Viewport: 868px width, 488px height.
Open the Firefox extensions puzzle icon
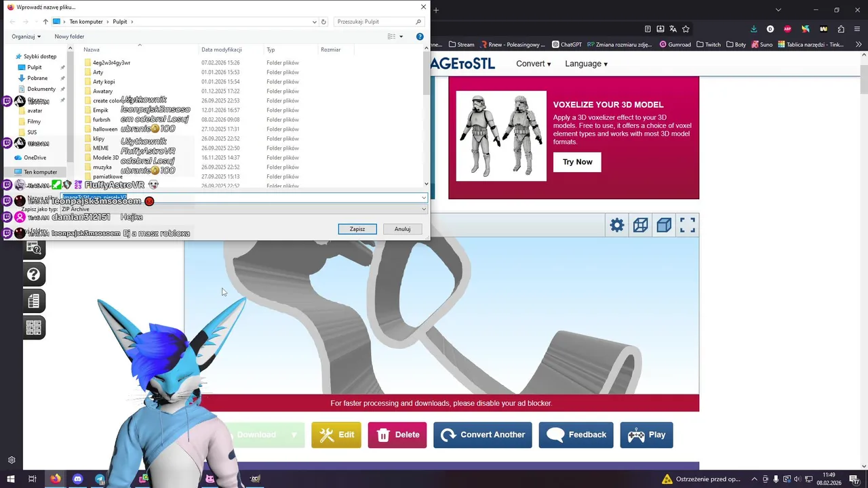841,29
